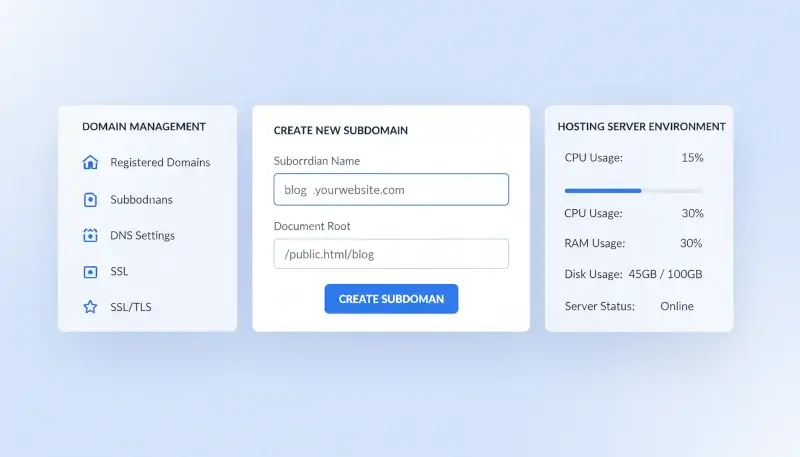800x457 pixels.
Task: Click the Hosting Server Environment heading
Action: 641,127
